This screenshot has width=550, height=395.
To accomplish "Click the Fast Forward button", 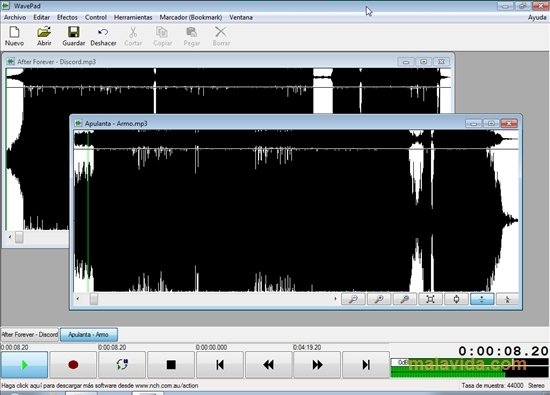I will pos(317,365).
